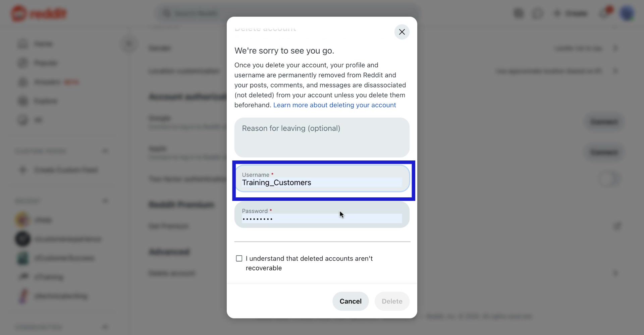This screenshot has height=335, width=644.
Task: Click the Password field
Action: [322, 218]
